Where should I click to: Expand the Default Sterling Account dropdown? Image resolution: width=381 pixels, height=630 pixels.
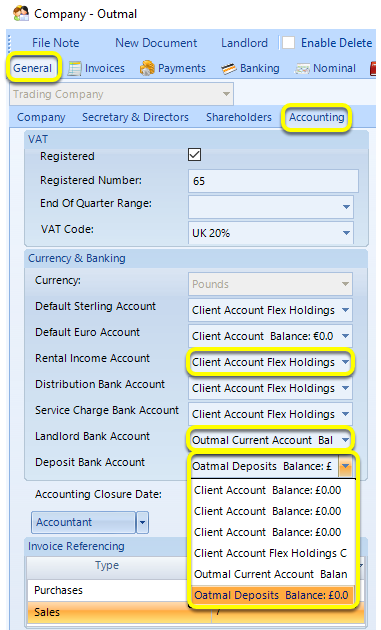pos(345,310)
